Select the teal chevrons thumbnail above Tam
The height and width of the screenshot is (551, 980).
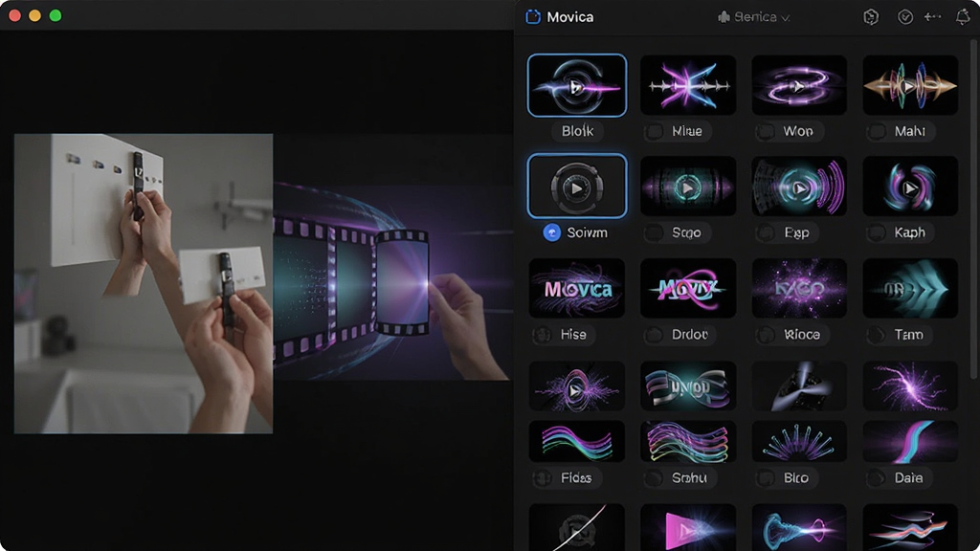(909, 288)
